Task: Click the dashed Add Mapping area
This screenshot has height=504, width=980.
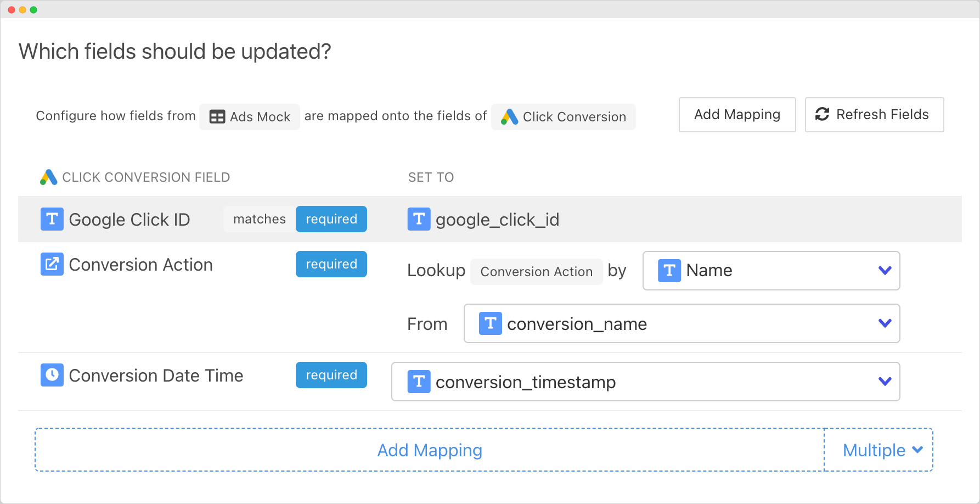Action: (429, 450)
